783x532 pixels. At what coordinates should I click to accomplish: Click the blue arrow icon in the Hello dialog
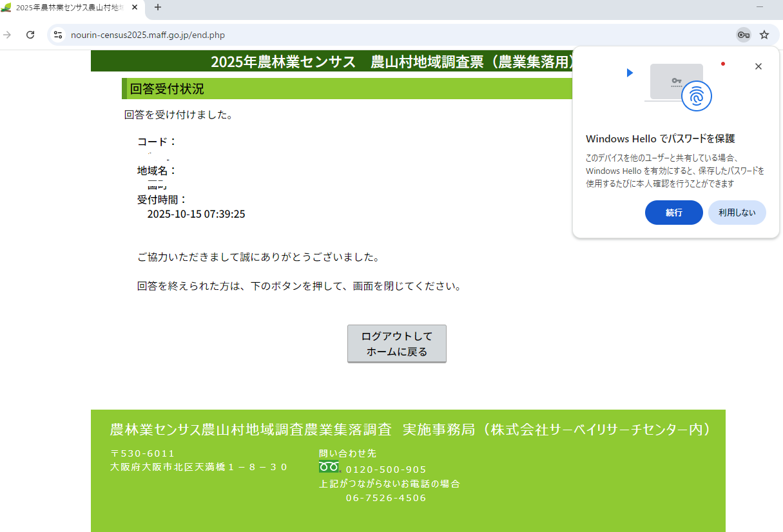pyautogui.click(x=630, y=73)
